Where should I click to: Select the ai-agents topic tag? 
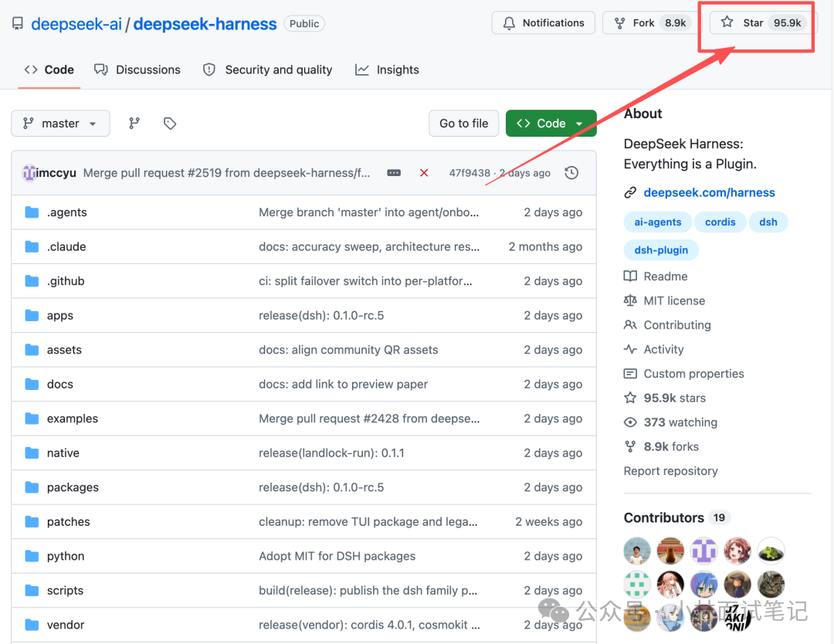657,222
